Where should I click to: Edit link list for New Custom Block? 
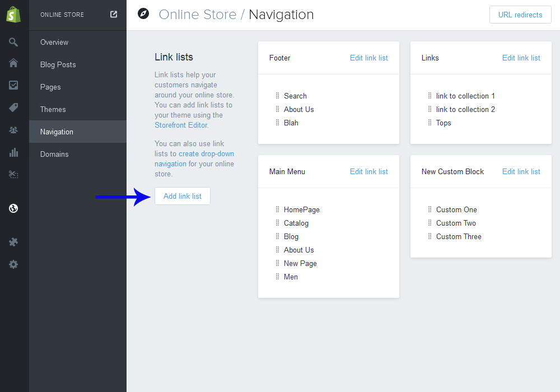[521, 171]
